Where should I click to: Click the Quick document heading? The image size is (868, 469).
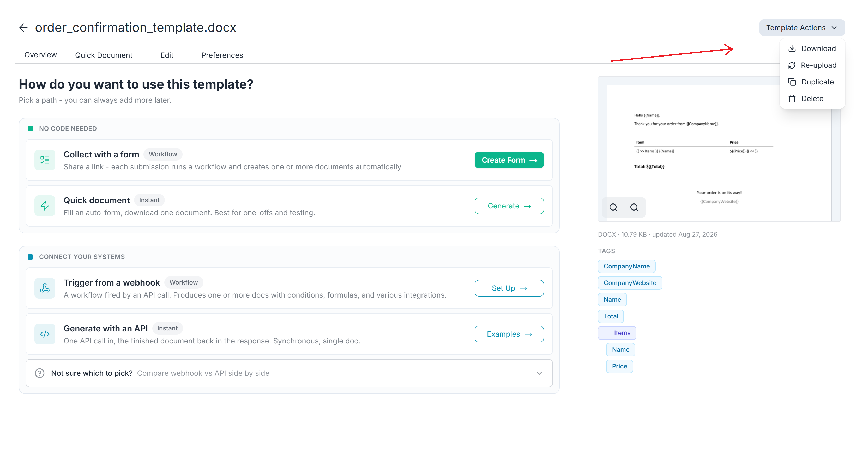point(96,200)
